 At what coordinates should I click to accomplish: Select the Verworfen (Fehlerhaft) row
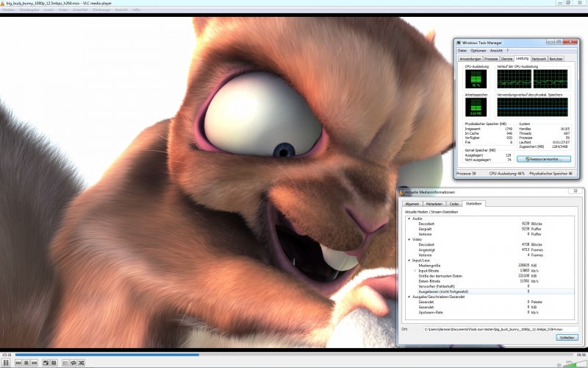coord(490,286)
